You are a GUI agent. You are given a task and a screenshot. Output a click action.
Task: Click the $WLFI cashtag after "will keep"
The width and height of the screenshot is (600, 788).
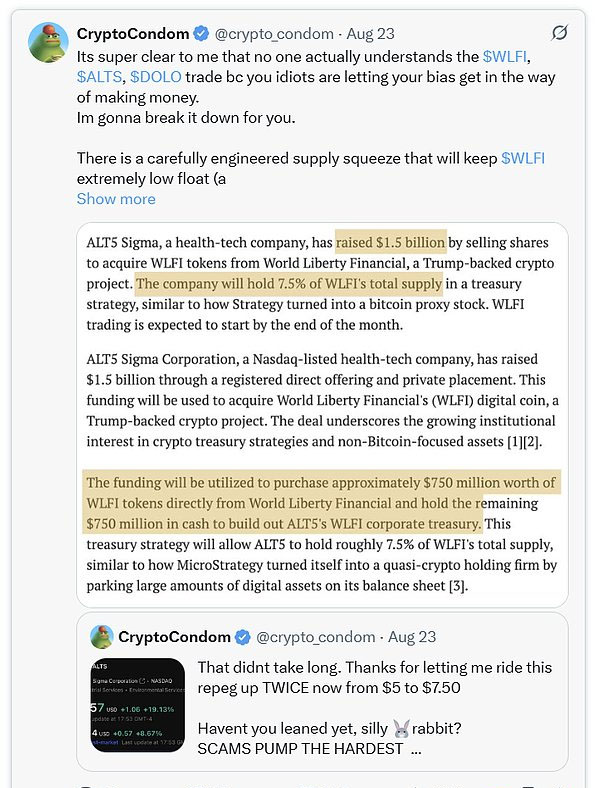pos(522,159)
